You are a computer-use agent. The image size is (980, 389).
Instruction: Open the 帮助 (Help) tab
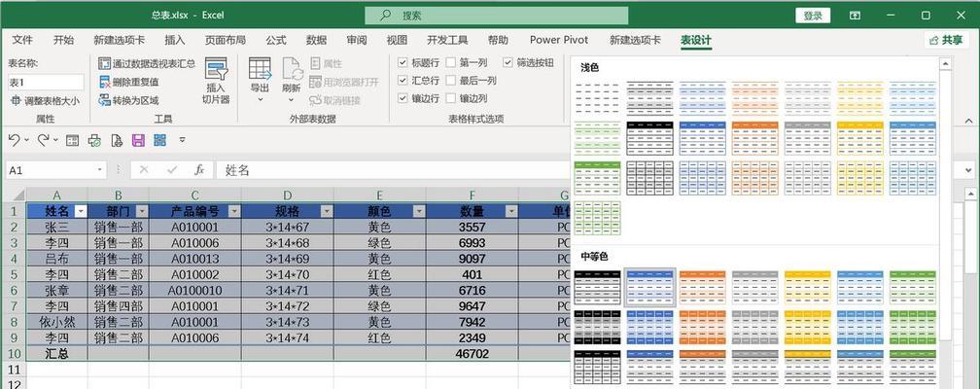click(x=498, y=40)
